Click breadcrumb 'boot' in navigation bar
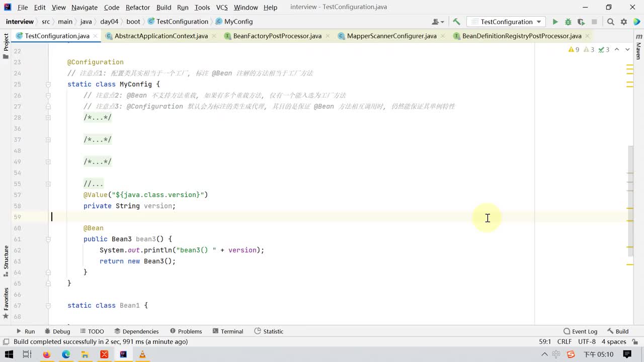Viewport: 644px width, 362px height. (x=133, y=22)
